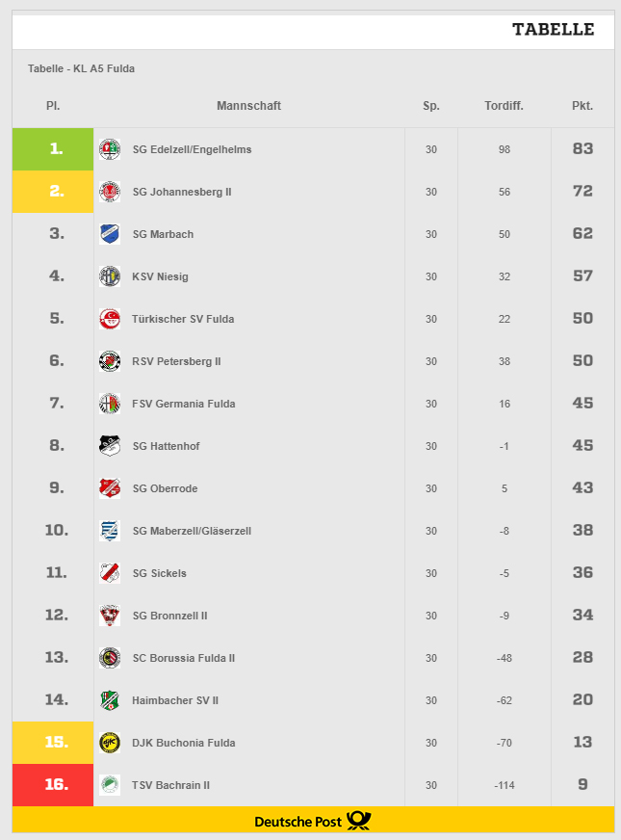Open KSV Niesig team page
This screenshot has width=621, height=840.
pos(160,276)
